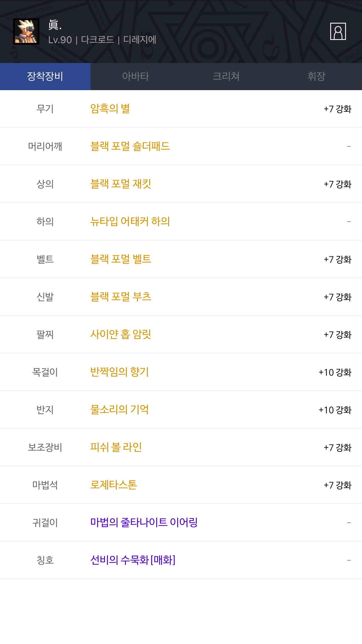Screen dimensions: 362x644
Task: Click the 사이얀 홉 암릿 bracelet
Action: tap(121, 334)
